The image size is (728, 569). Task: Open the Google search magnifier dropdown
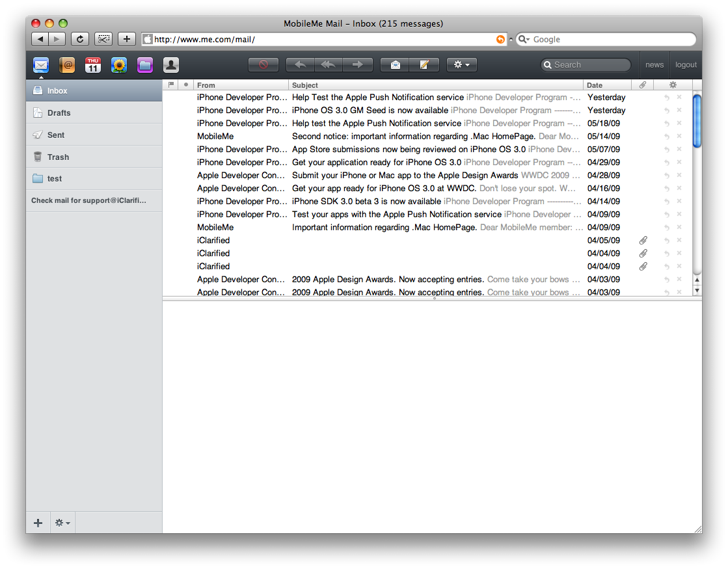point(524,40)
